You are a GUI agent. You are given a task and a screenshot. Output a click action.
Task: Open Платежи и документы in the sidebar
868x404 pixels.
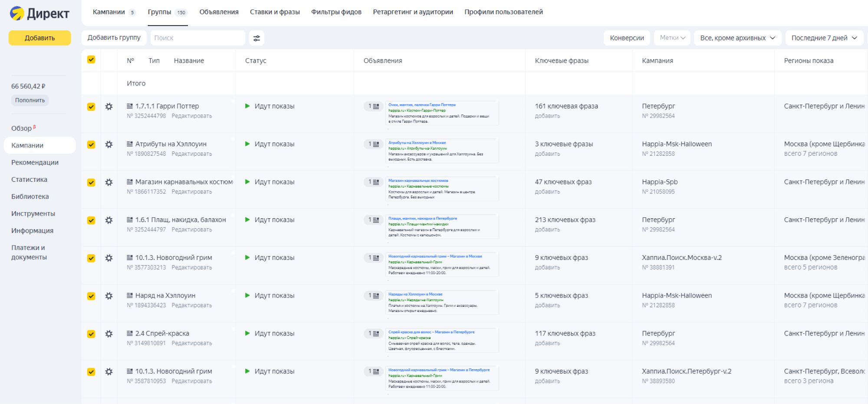coord(29,253)
